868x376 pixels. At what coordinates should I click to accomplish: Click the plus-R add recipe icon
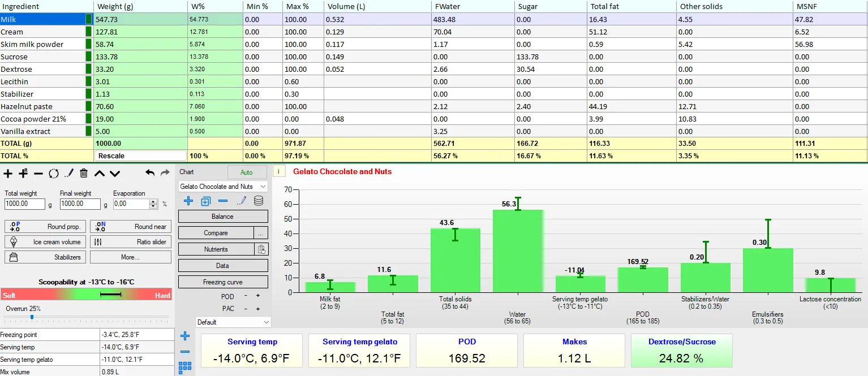[23, 174]
